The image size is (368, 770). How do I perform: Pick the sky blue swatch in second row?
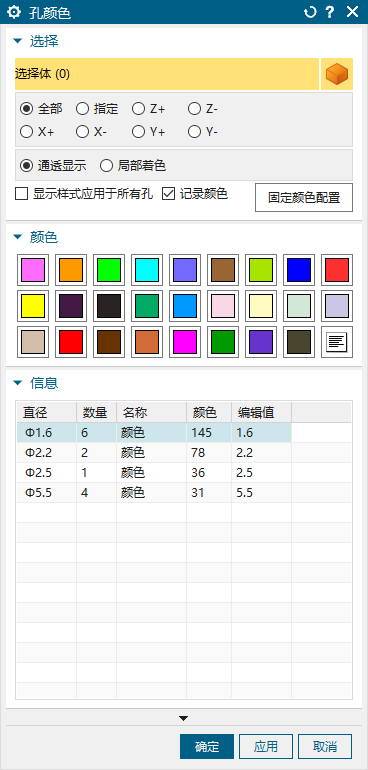pos(185,306)
